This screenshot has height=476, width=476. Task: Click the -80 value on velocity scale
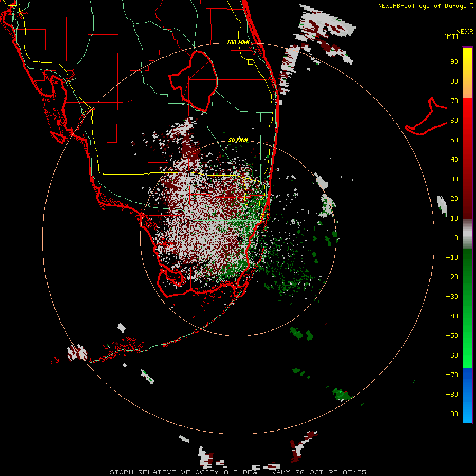tap(452, 395)
